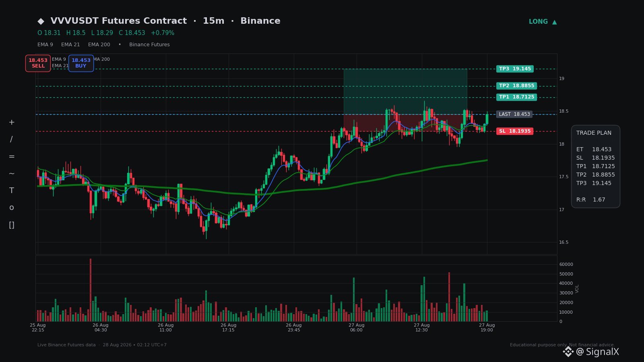Select the crosshair plus tool

12,122
